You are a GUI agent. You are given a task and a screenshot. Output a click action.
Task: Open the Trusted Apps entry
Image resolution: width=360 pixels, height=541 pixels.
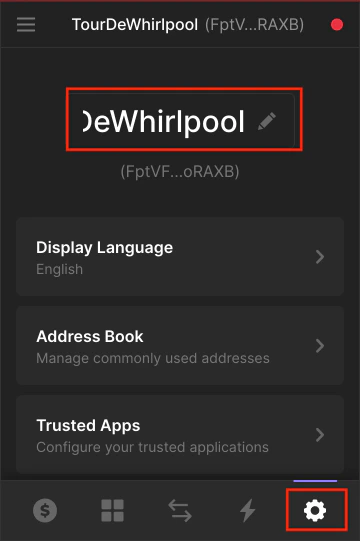pos(180,435)
